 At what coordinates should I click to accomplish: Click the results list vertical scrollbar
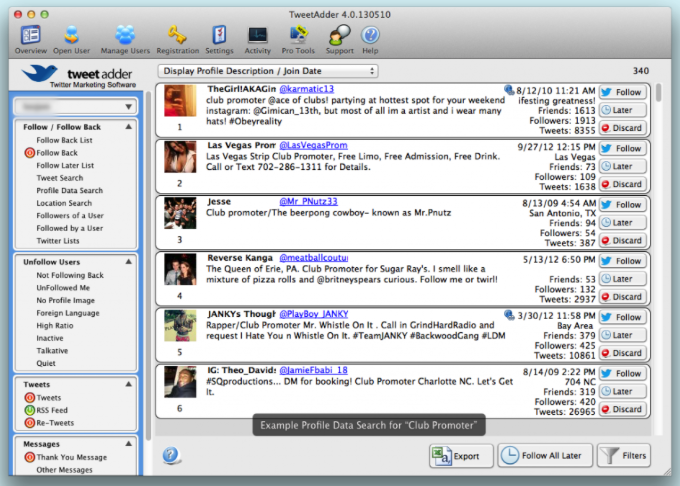[x=658, y=92]
